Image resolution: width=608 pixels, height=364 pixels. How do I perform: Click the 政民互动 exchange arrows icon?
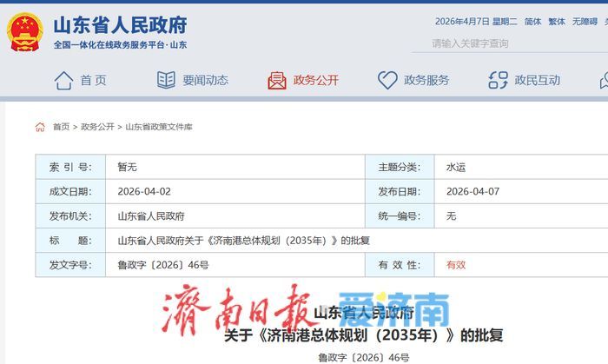[x=498, y=81]
